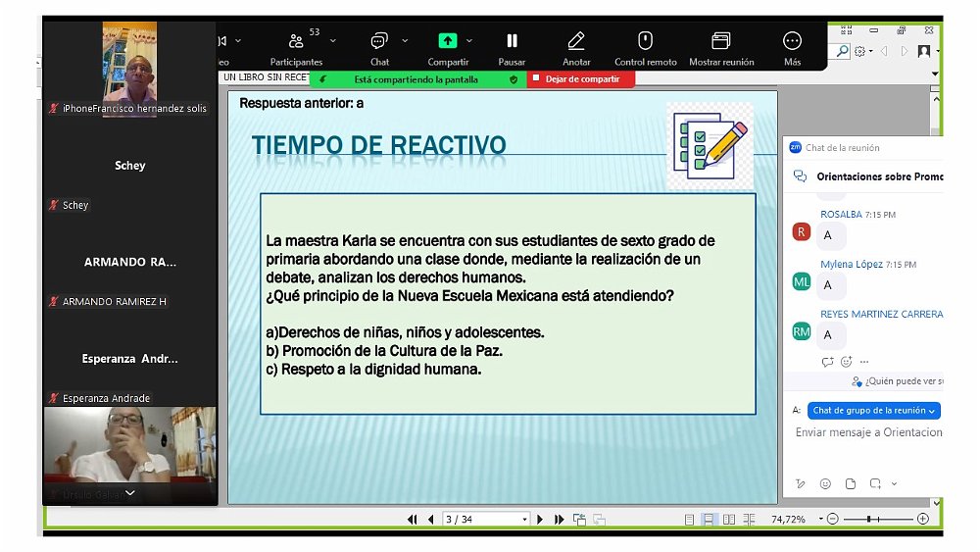The height and width of the screenshot is (552, 980).
Task: Expand the arrow next to Compartir
Action: pos(469,41)
